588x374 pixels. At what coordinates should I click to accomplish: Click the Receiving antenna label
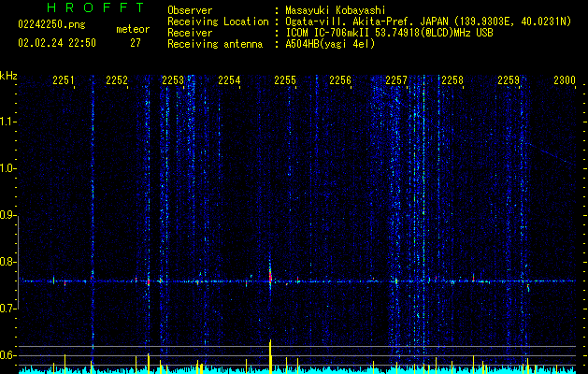[215, 44]
